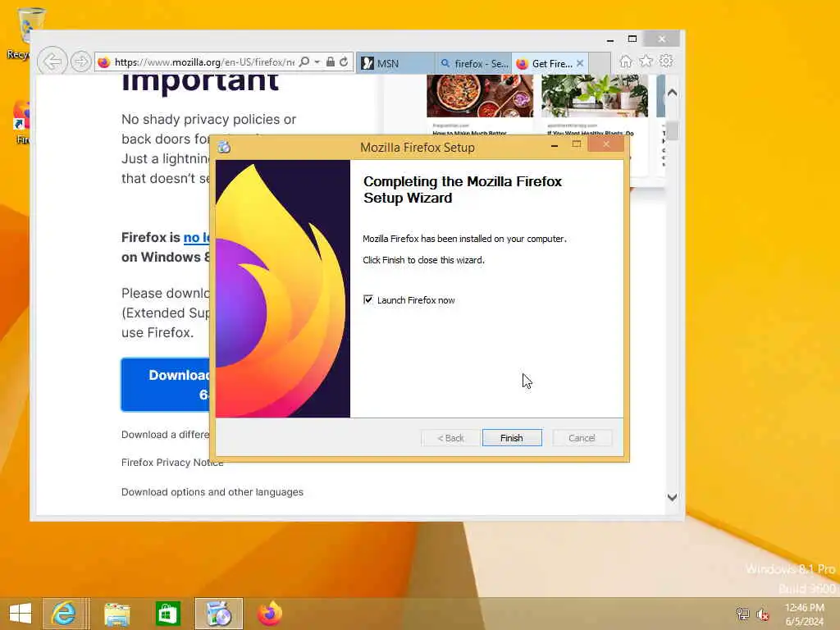Click the mozilla.org address bar
This screenshot has width=840, height=630.
point(203,62)
